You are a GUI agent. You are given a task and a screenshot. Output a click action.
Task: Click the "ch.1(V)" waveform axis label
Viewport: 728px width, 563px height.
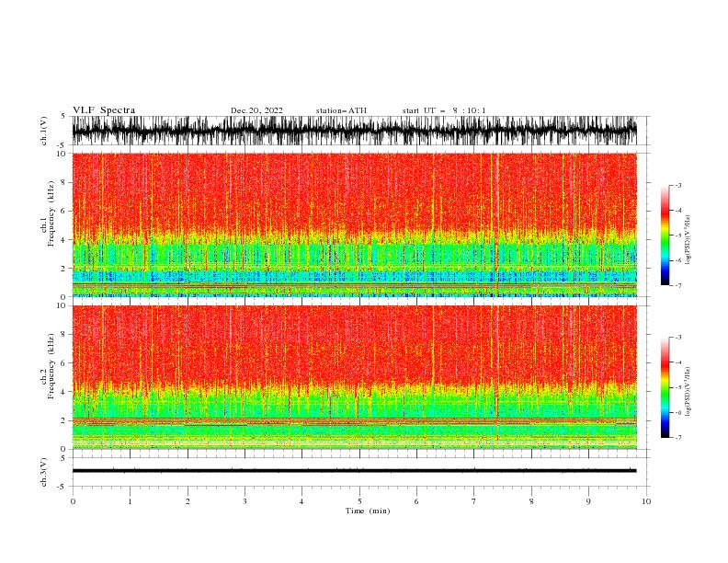[x=44, y=131]
